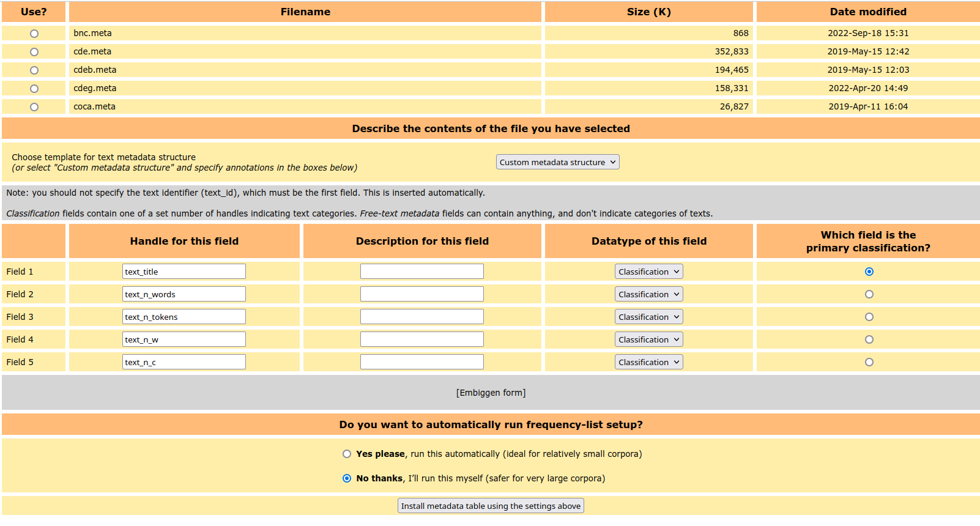980x526 pixels.
Task: Open Field 1 datatype Classification dropdown
Action: point(648,272)
